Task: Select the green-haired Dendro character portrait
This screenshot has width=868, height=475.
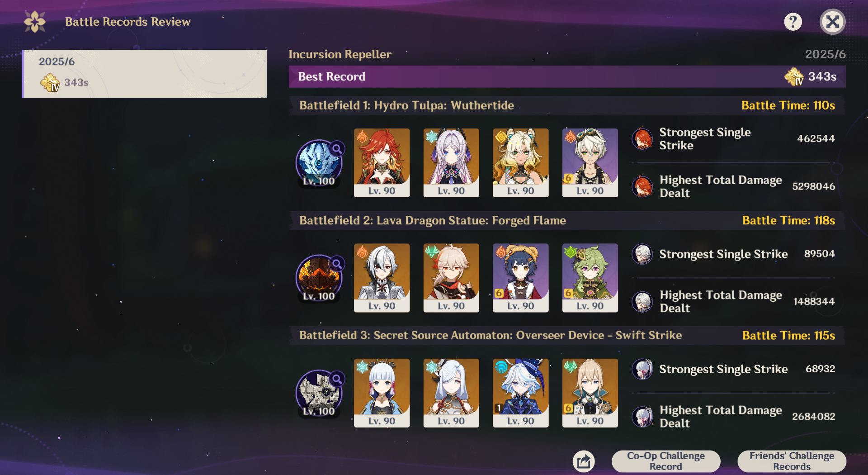Action: coord(590,278)
